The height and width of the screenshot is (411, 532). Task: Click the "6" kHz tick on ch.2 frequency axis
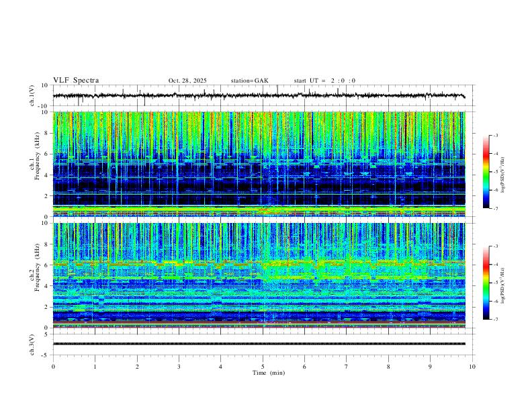46,265
